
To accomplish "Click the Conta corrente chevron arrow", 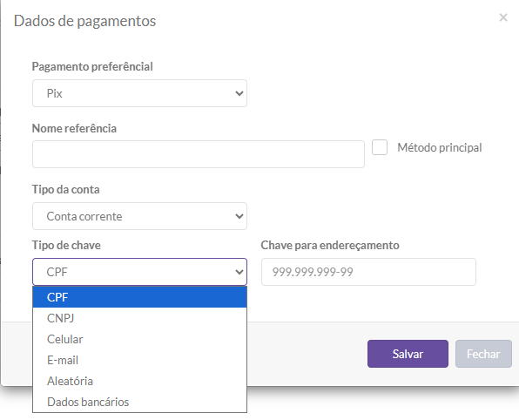I will click(x=239, y=216).
